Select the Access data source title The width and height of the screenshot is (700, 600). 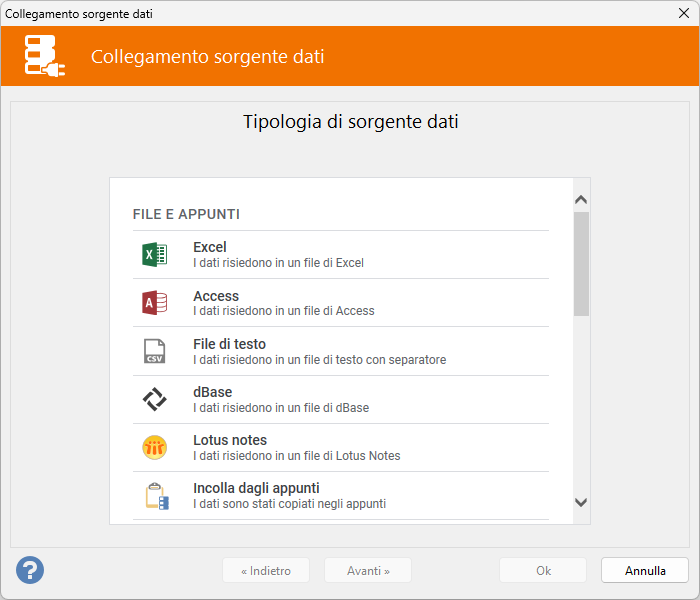click(x=216, y=296)
